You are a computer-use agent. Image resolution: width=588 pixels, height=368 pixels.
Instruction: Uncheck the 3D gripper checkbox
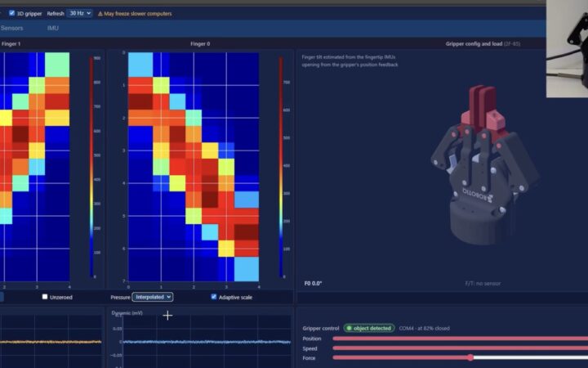12,13
